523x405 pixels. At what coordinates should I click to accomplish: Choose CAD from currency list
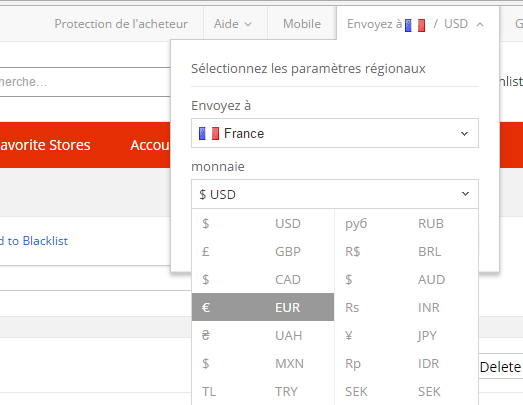263,279
